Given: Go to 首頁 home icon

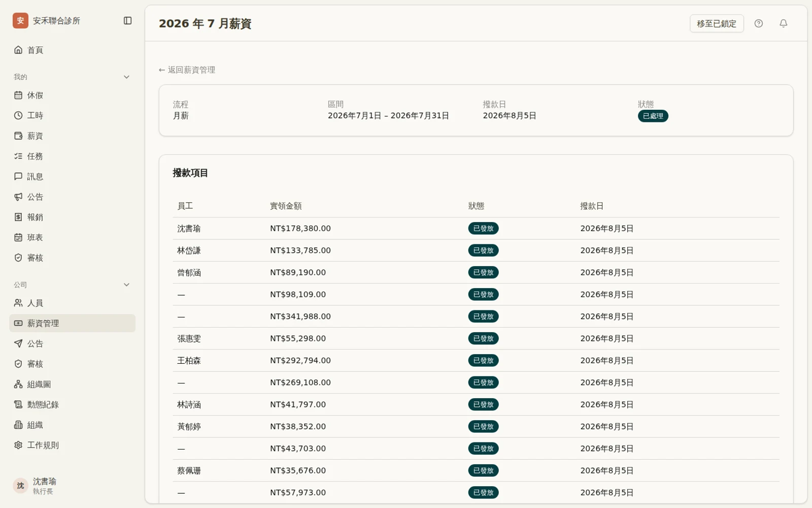Looking at the screenshot, I should pyautogui.click(x=18, y=50).
